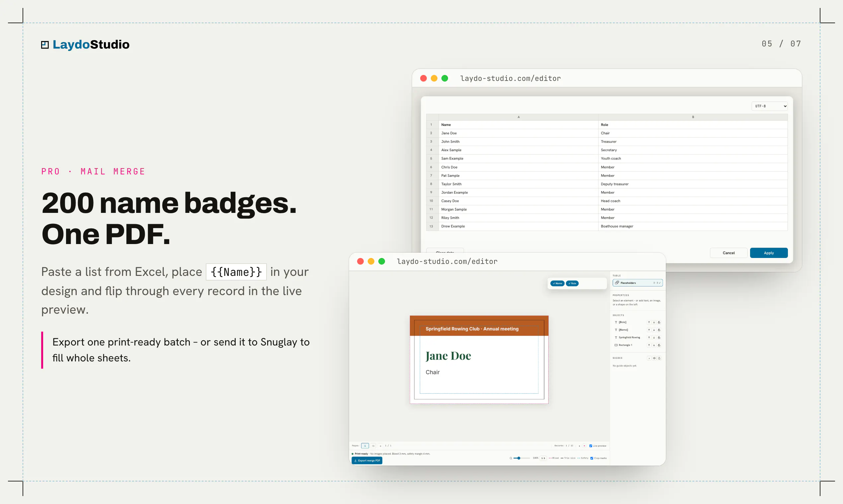Uncheck the Crop marks checkbox
The image size is (843, 504).
(x=591, y=458)
